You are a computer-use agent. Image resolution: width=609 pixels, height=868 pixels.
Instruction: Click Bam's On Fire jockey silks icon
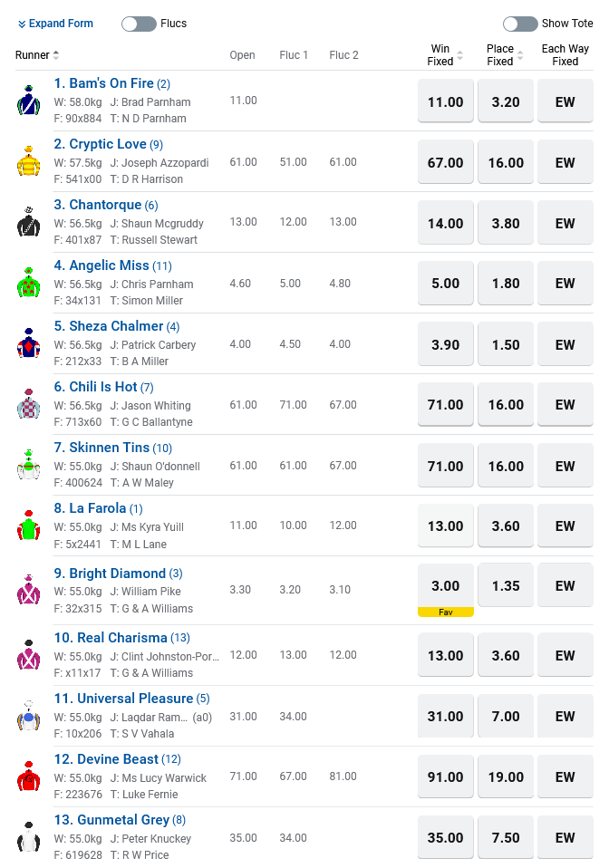click(28, 101)
